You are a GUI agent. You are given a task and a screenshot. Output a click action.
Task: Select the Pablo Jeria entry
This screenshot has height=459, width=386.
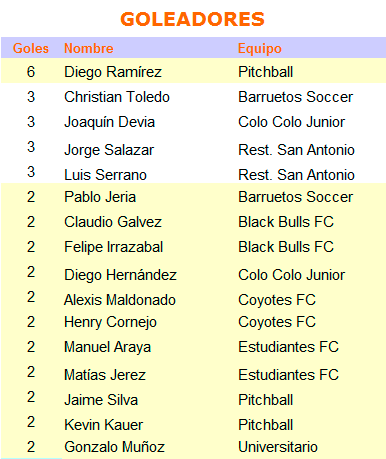[100, 197]
